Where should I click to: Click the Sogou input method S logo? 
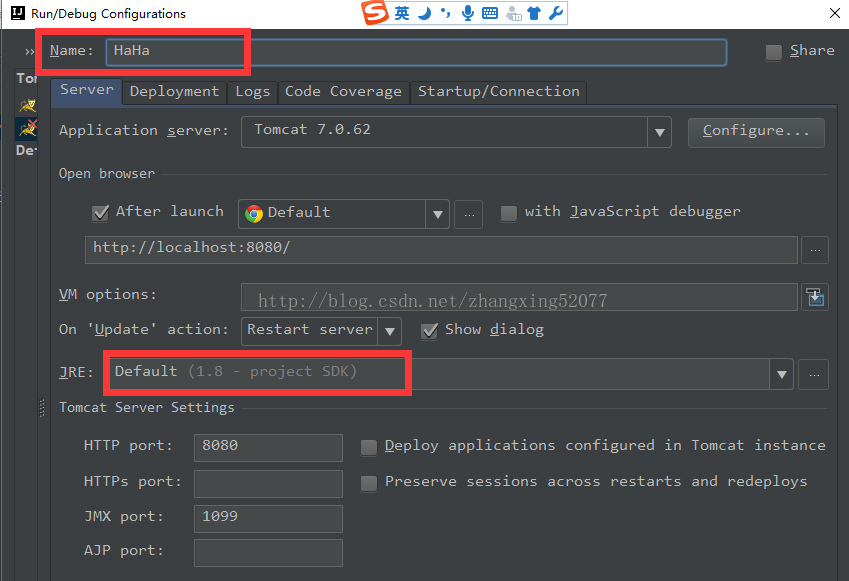pyautogui.click(x=375, y=12)
